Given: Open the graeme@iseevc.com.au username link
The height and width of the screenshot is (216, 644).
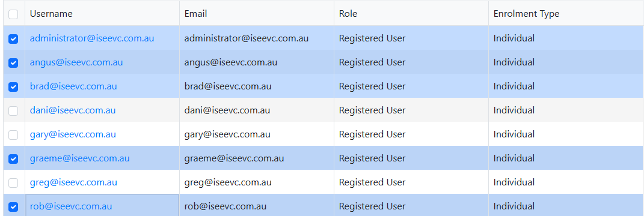Looking at the screenshot, I should click(80, 158).
